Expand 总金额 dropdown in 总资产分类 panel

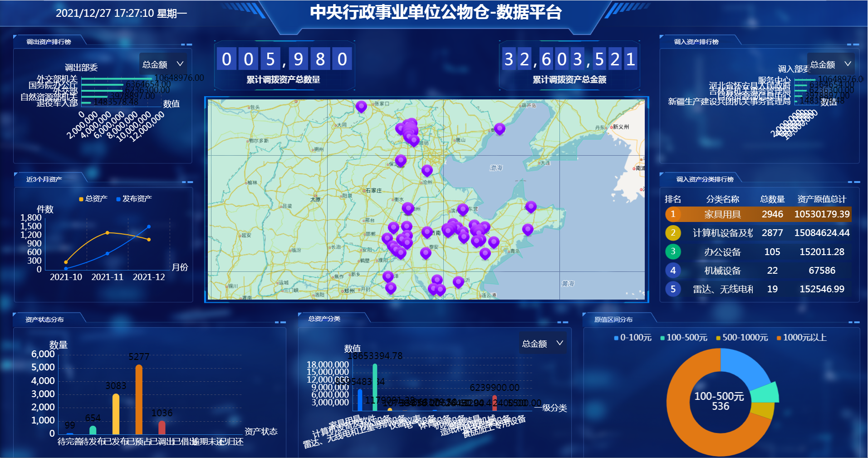pyautogui.click(x=543, y=344)
